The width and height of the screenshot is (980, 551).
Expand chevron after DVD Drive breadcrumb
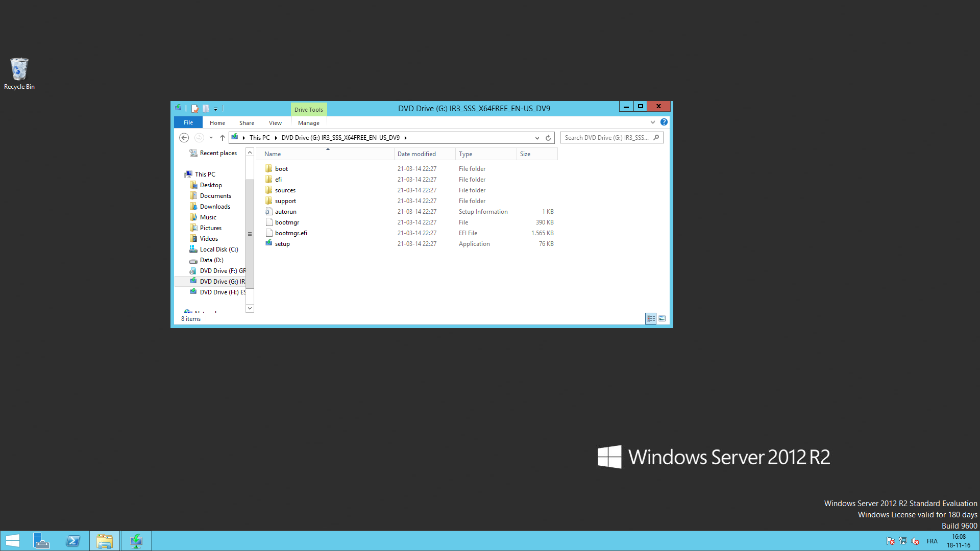405,138
